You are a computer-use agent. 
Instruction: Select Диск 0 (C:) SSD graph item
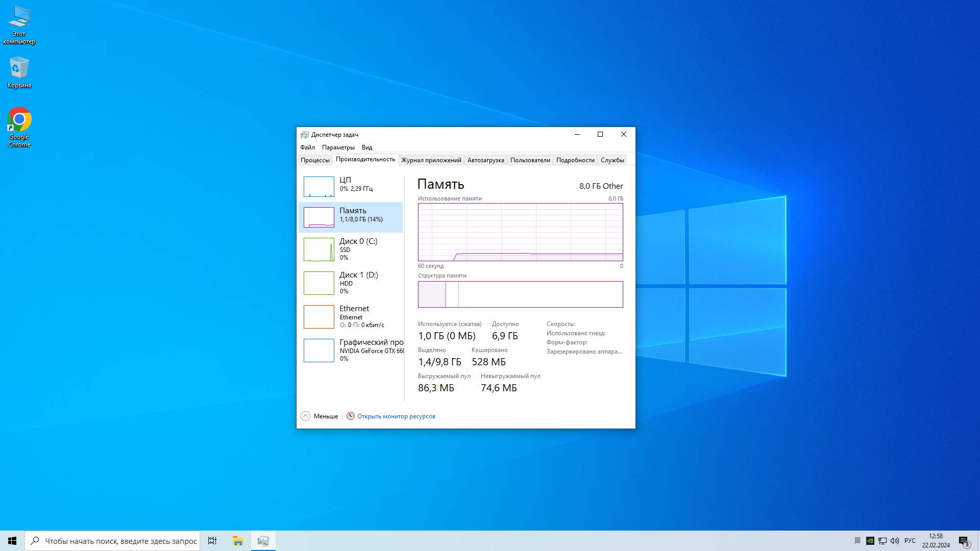click(x=318, y=249)
